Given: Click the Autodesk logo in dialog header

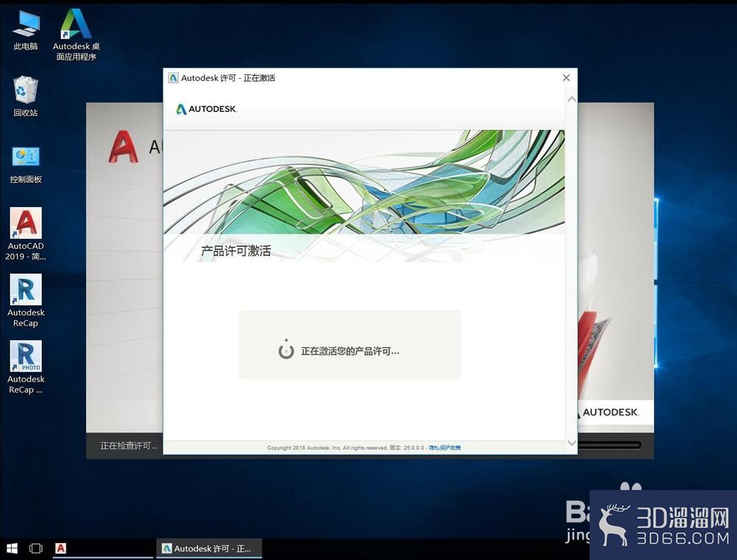Looking at the screenshot, I should [206, 109].
